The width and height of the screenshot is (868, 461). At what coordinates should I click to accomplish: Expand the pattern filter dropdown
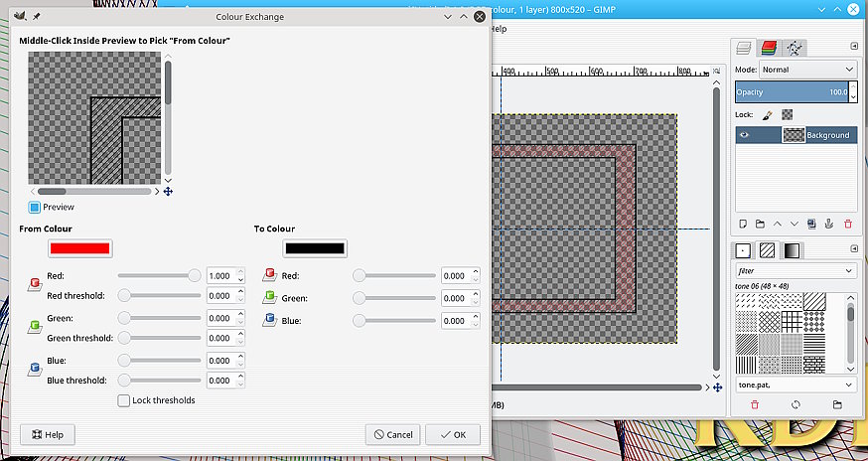click(796, 270)
